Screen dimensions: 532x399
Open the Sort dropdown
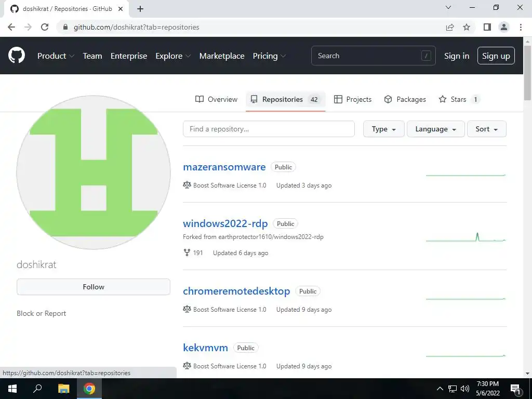pos(486,129)
